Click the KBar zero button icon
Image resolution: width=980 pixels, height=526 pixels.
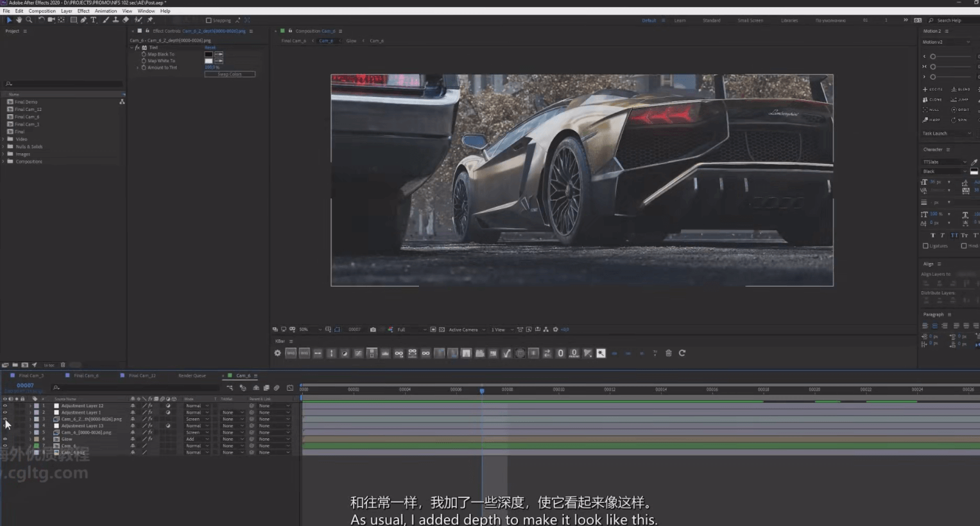(560, 353)
